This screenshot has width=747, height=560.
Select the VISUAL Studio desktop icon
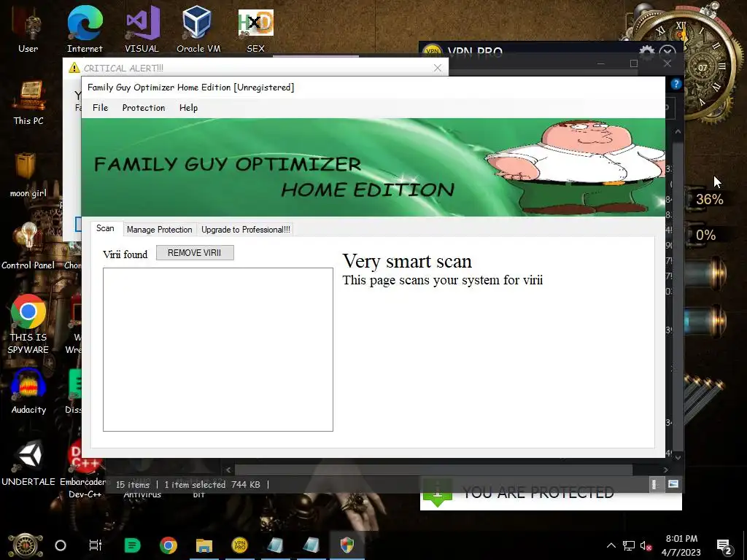click(x=142, y=31)
